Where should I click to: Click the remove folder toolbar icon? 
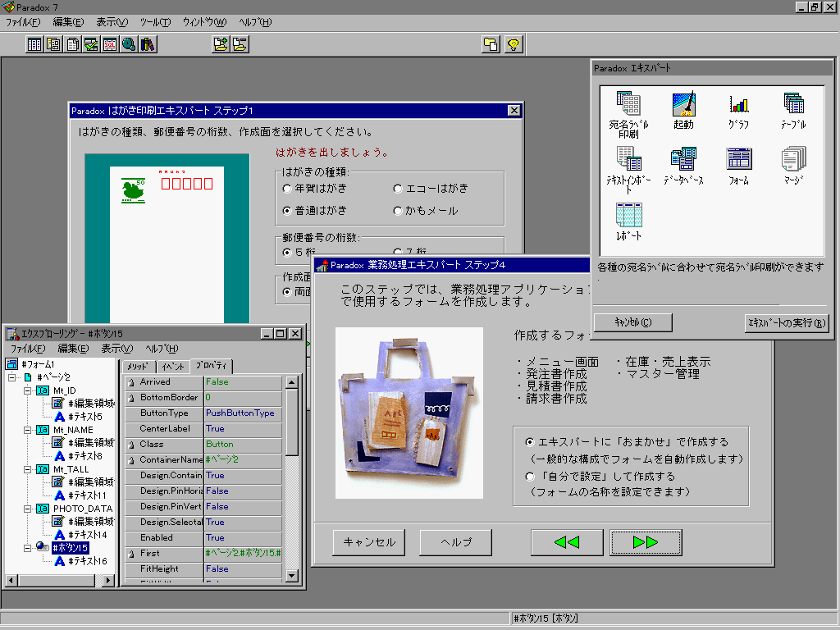tap(240, 44)
